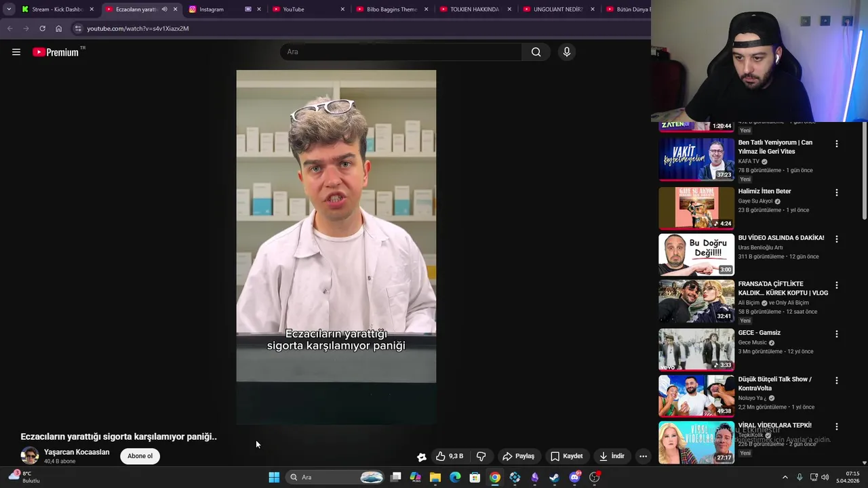Share the video with 'Paylaş' button
The height and width of the screenshot is (488, 868).
(519, 456)
